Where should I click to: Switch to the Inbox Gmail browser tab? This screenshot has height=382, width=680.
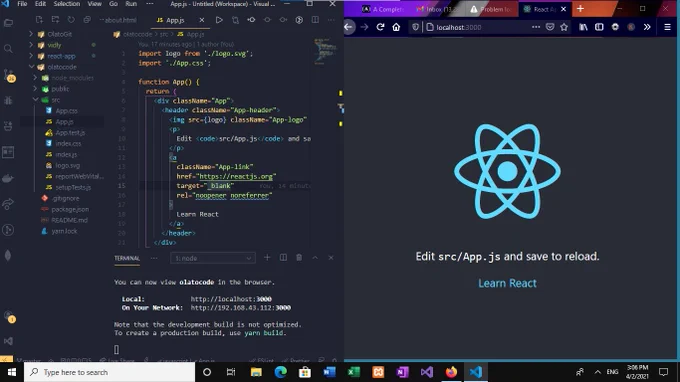(x=439, y=9)
